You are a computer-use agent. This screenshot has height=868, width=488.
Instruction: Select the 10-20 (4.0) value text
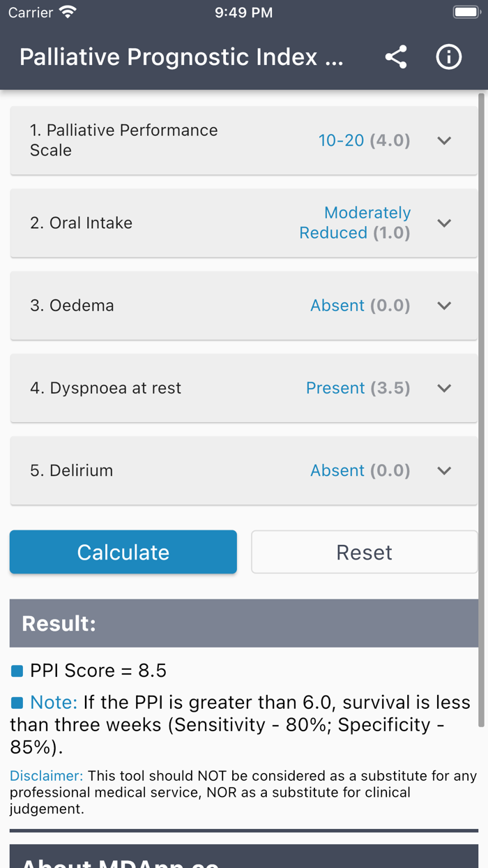(x=342, y=140)
